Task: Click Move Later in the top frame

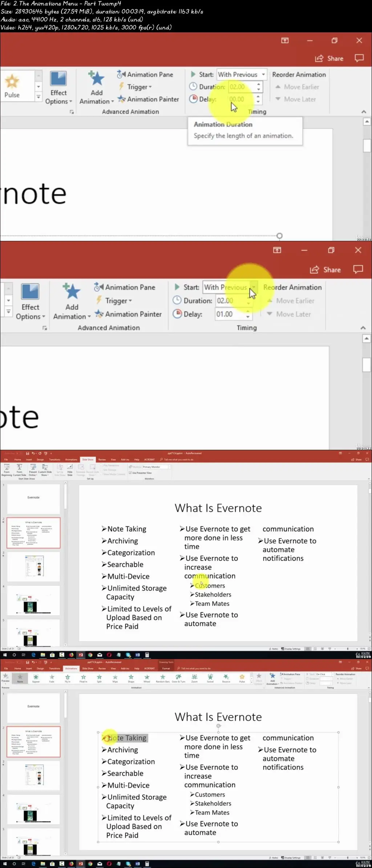Action: click(296, 99)
